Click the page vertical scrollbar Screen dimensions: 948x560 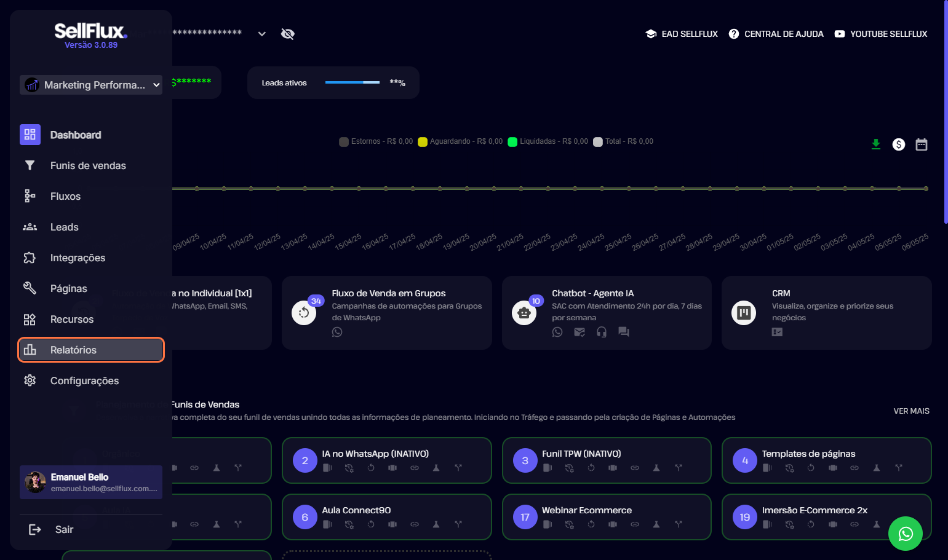pyautogui.click(x=946, y=112)
